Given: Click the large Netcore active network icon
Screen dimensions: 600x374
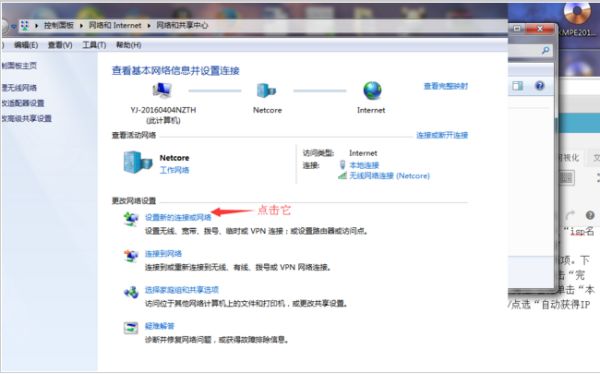Looking at the screenshot, I should click(138, 162).
